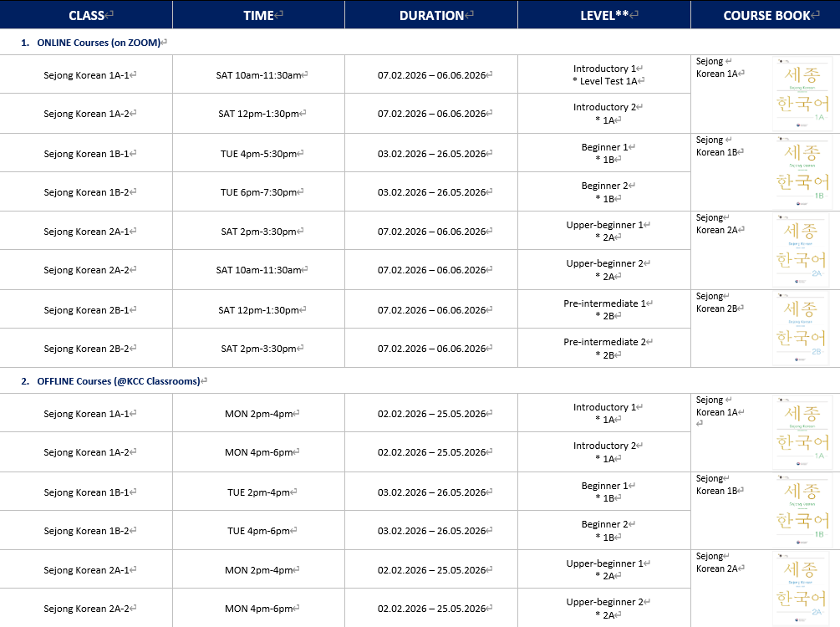Click the Sejong Korean 1A cover in online section
The height and width of the screenshot is (627, 840).
(x=802, y=93)
